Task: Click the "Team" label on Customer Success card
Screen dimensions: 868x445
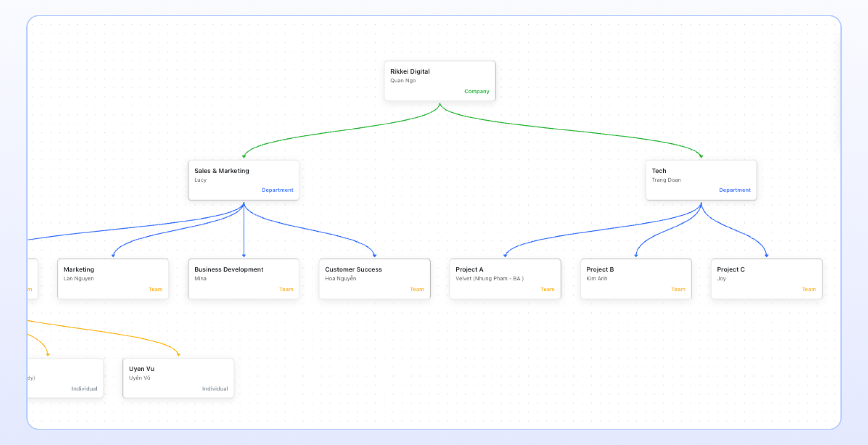Action: click(417, 290)
